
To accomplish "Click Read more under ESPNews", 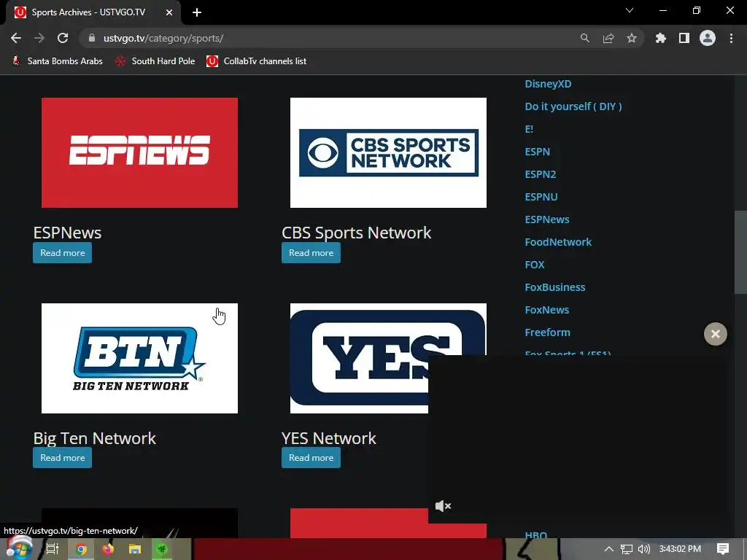I will pyautogui.click(x=63, y=253).
